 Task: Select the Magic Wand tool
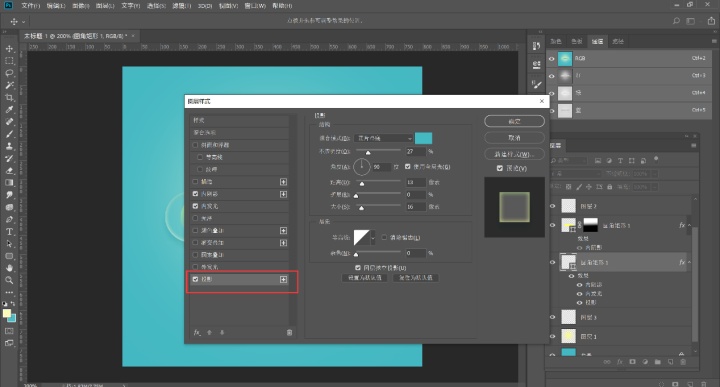(9, 85)
